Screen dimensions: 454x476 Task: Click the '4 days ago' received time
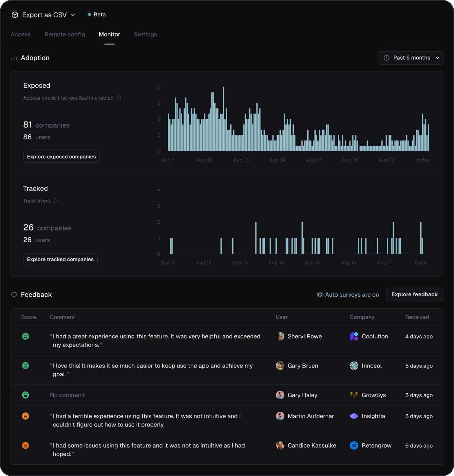tap(419, 336)
